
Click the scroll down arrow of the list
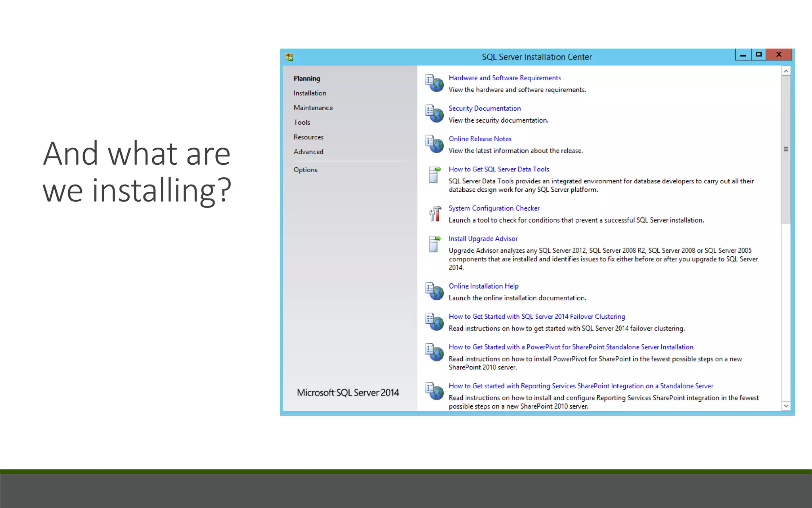786,406
